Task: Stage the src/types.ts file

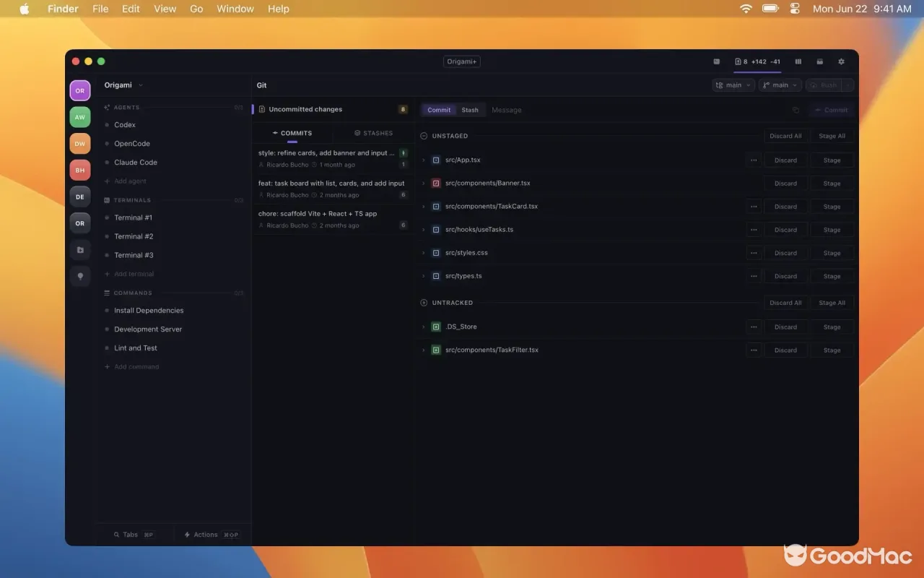Action: (832, 276)
